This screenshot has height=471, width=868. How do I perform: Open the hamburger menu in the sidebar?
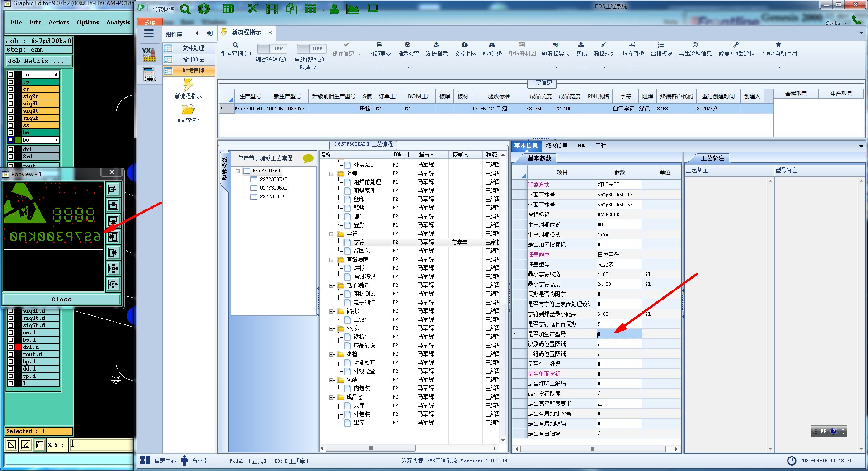149,33
